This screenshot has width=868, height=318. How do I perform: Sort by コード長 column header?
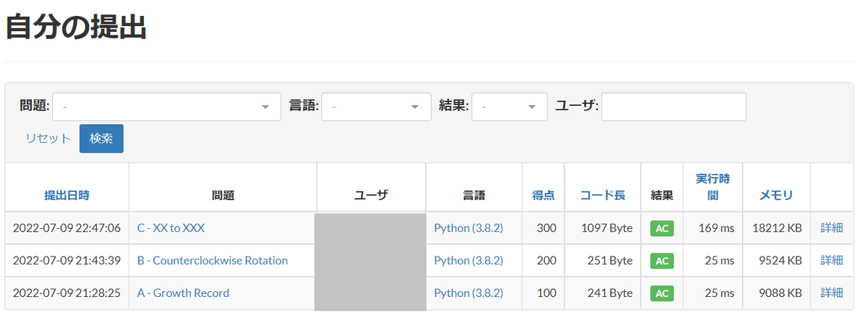tap(603, 195)
